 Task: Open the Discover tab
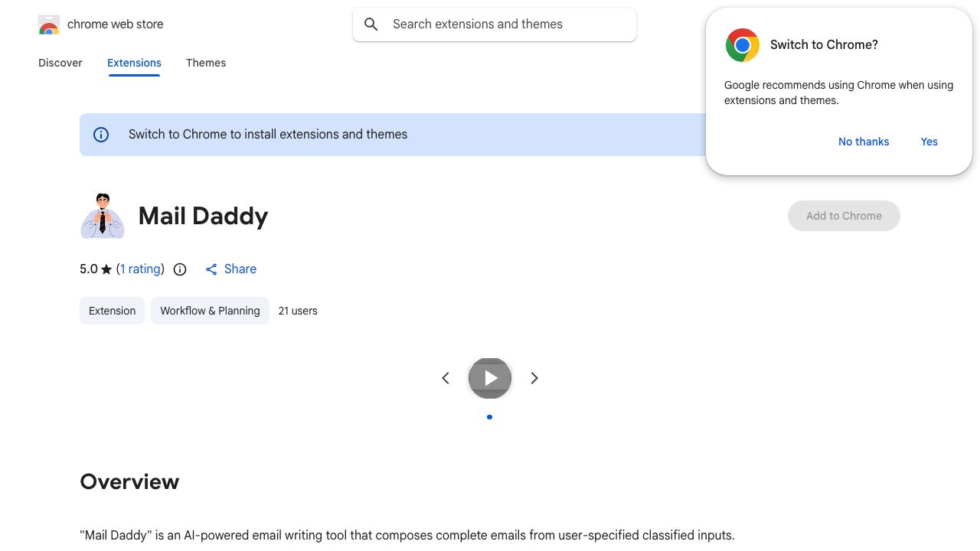pos(60,63)
